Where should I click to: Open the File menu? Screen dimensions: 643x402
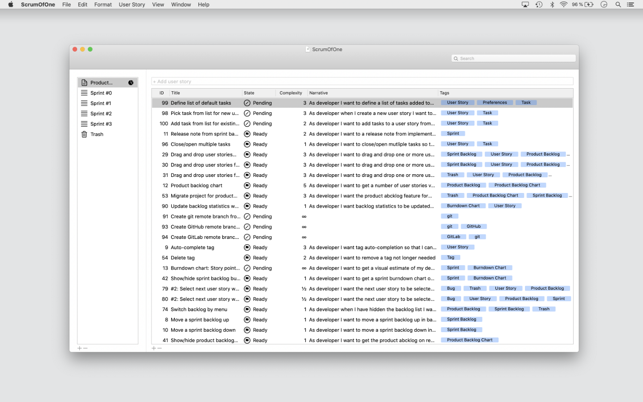click(66, 5)
